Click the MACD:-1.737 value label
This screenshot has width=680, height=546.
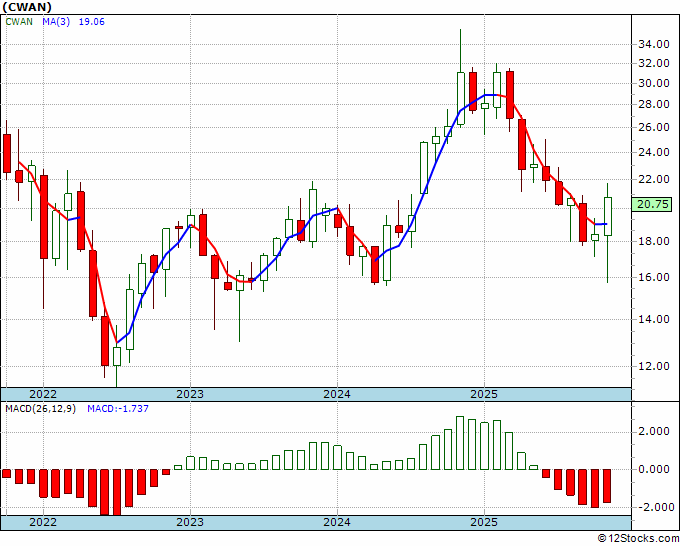[x=118, y=409]
